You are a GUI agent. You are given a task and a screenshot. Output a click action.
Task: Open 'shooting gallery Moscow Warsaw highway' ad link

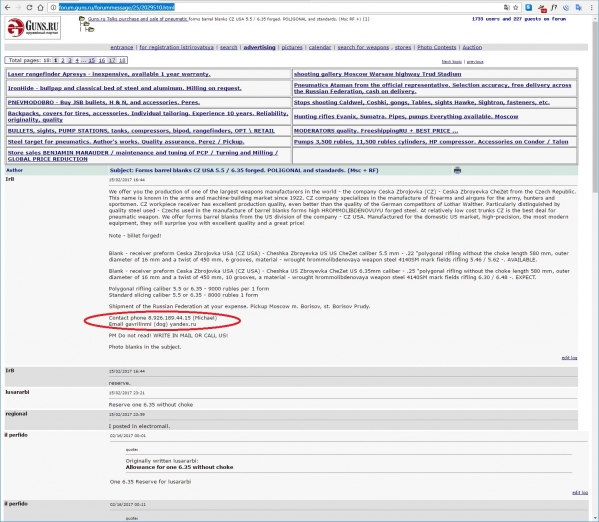[x=377, y=74]
